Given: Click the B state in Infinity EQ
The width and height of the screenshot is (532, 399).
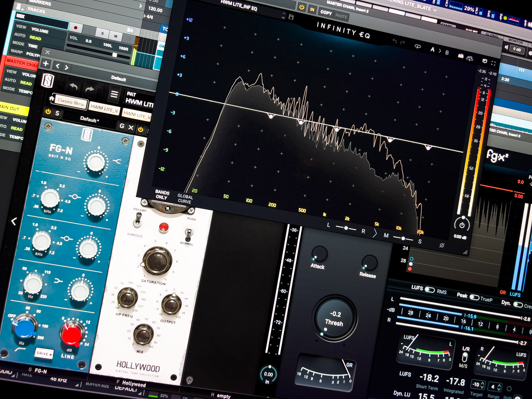Looking at the screenshot, I should (447, 52).
